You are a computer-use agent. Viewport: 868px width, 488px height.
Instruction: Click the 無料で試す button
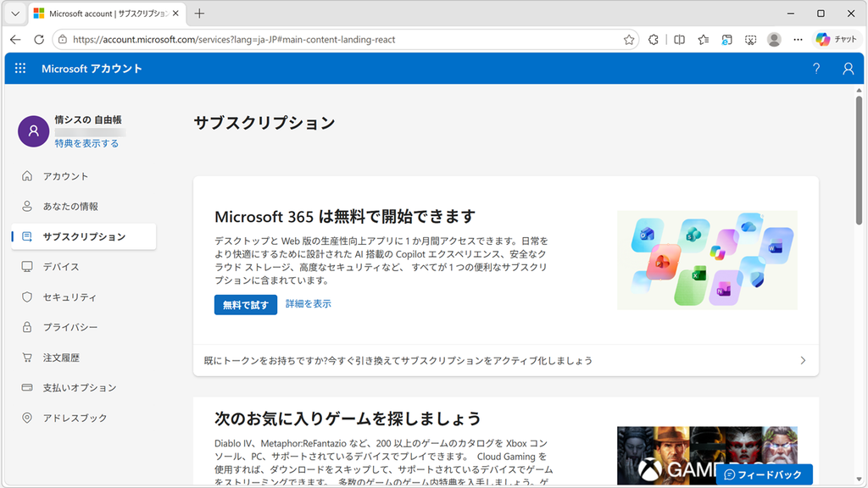click(x=246, y=305)
